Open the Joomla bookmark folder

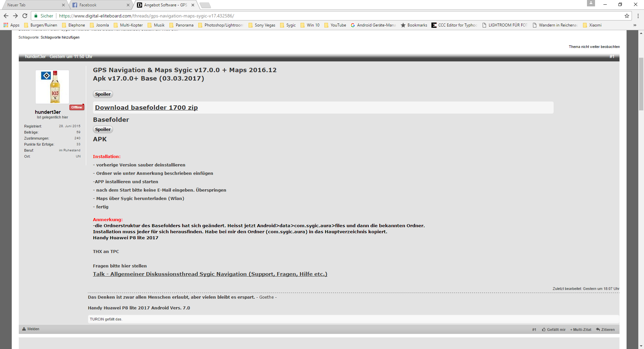99,25
